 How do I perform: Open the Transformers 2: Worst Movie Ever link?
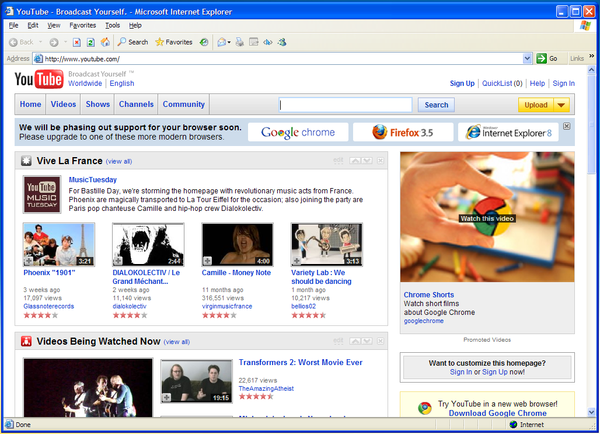point(300,362)
